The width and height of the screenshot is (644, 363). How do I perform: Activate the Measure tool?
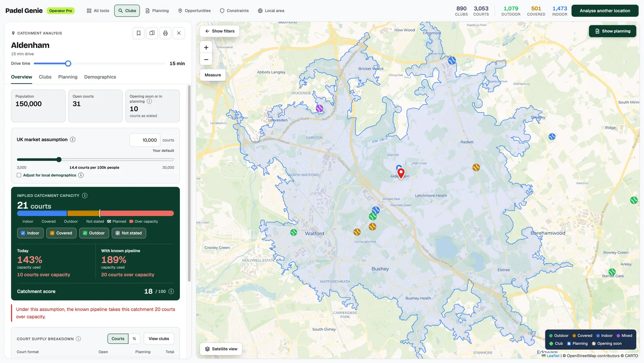(x=213, y=75)
